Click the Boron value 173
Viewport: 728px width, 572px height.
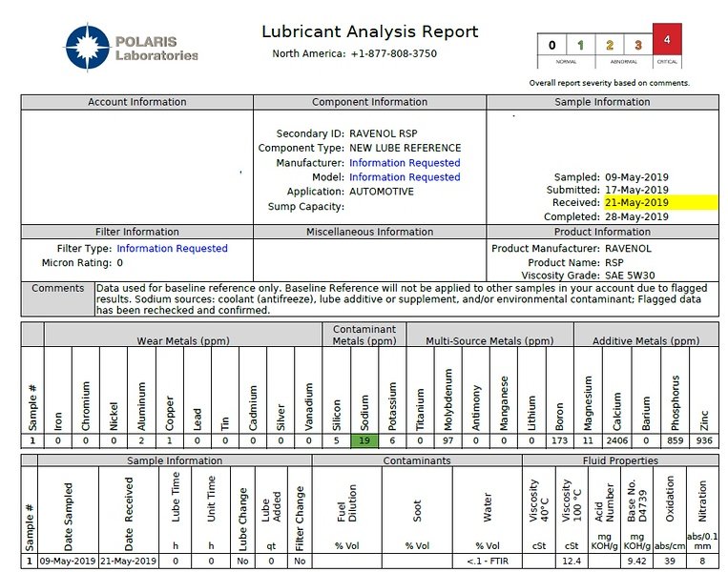[x=559, y=440]
